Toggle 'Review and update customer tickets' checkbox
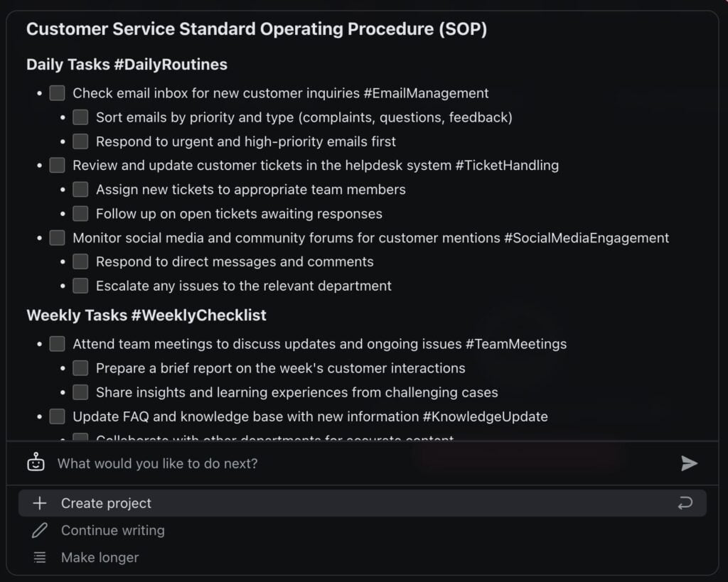The width and height of the screenshot is (728, 582). pos(58,166)
